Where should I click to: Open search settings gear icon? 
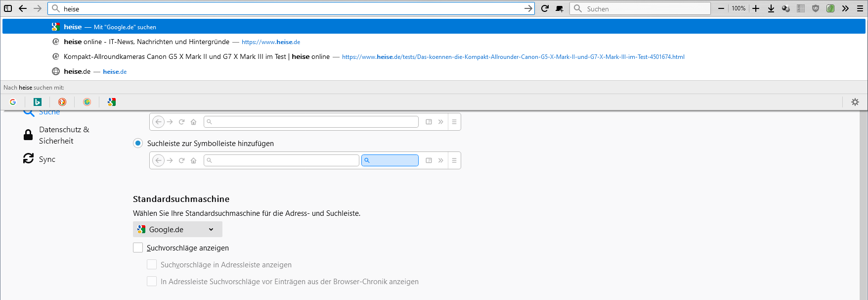[x=855, y=102]
